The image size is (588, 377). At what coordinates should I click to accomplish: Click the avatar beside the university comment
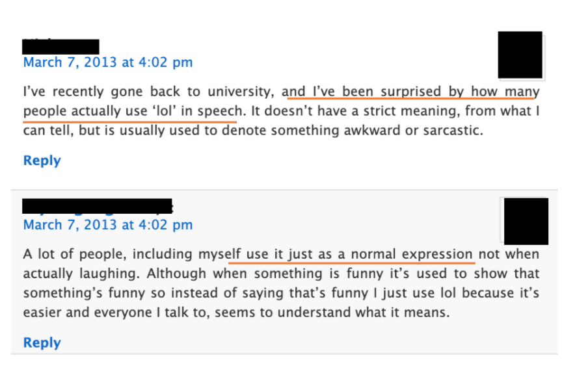[520, 55]
